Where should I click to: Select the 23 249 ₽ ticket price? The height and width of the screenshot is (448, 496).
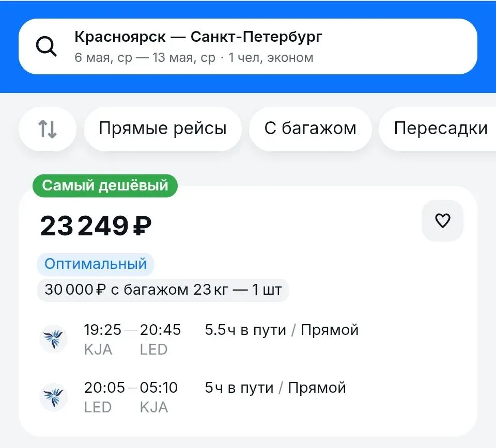[96, 226]
